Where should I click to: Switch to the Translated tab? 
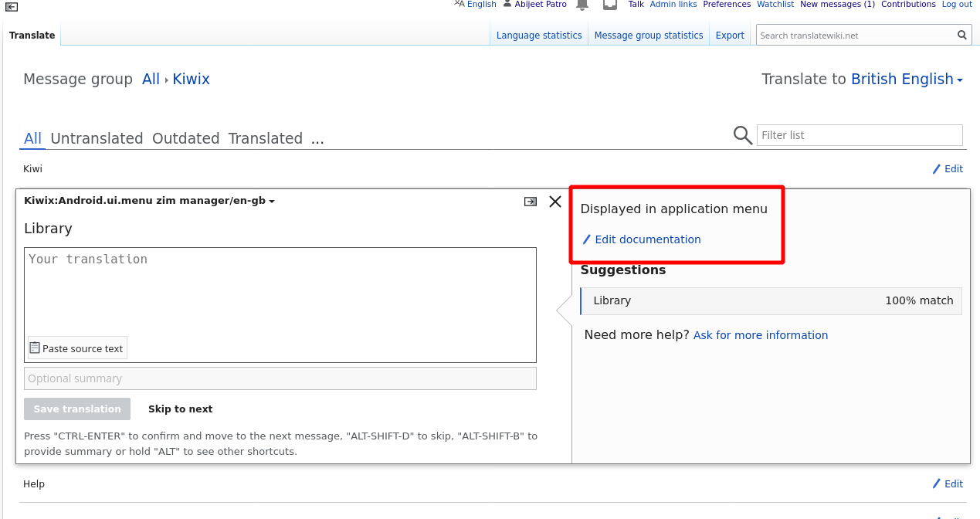coord(265,138)
